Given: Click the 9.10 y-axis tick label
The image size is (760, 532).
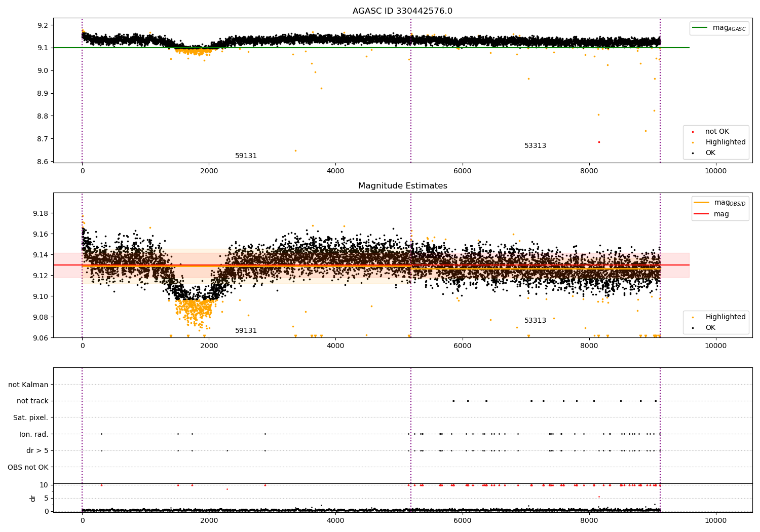Looking at the screenshot, I should click(x=41, y=296).
